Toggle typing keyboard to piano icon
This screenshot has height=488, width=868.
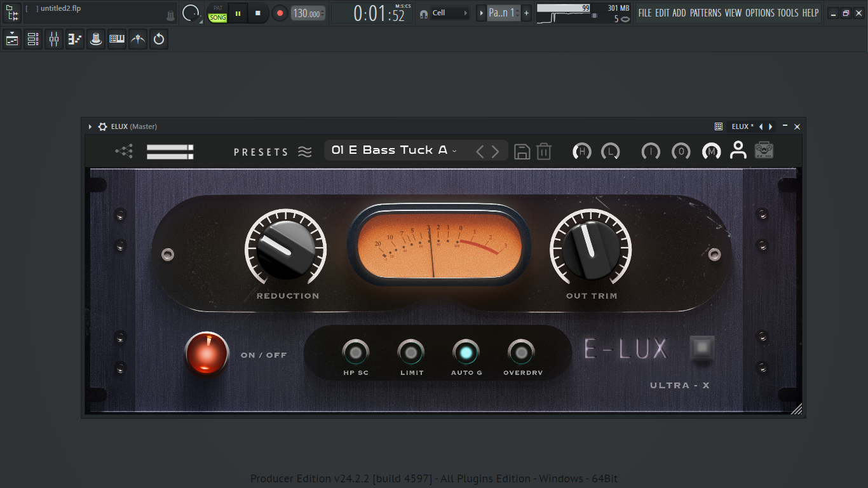[117, 39]
